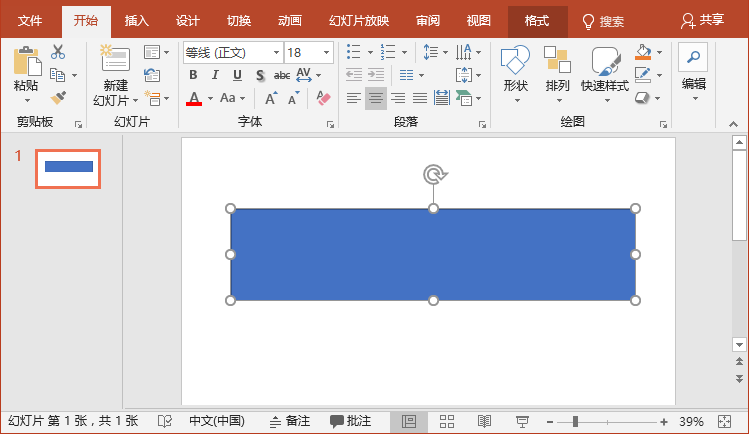This screenshot has width=749, height=434.
Task: Fit slide to current window
Action: click(x=725, y=421)
